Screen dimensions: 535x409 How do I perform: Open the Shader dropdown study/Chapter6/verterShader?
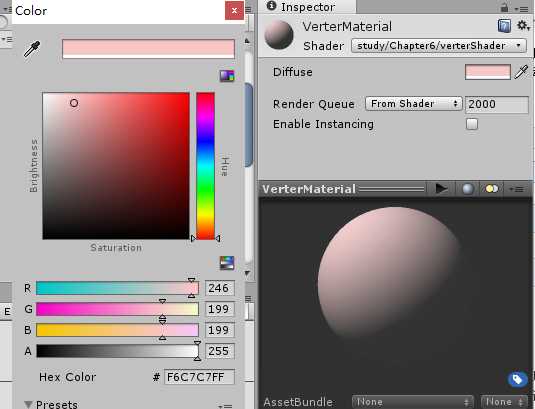439,46
